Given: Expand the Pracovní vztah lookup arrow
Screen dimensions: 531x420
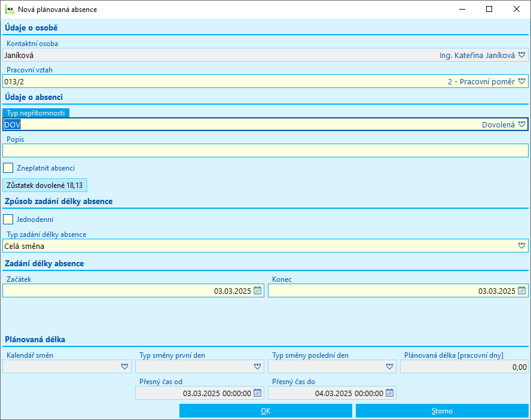Looking at the screenshot, I should point(521,81).
